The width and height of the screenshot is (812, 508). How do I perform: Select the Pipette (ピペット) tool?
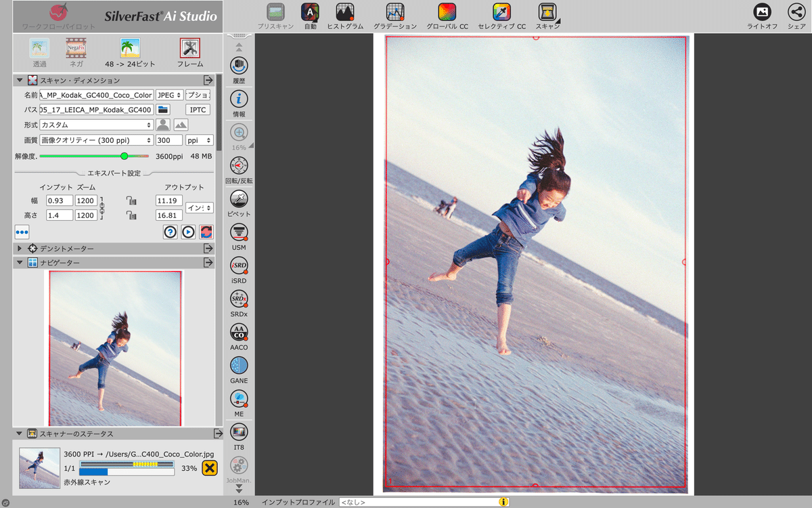(239, 199)
